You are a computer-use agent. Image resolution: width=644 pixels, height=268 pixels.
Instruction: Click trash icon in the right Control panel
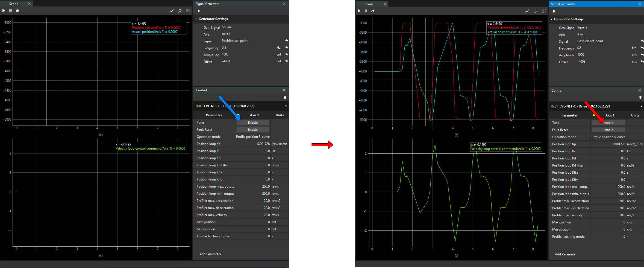pos(640,98)
